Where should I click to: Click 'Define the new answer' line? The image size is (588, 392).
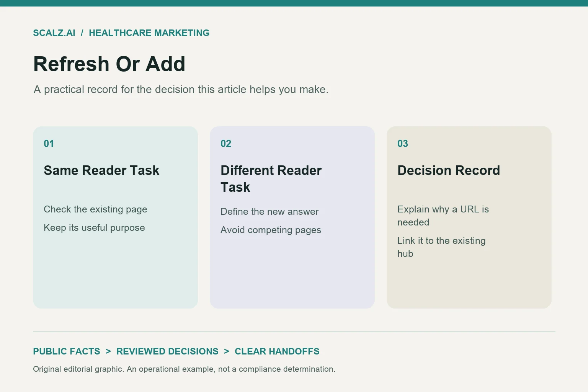click(269, 212)
